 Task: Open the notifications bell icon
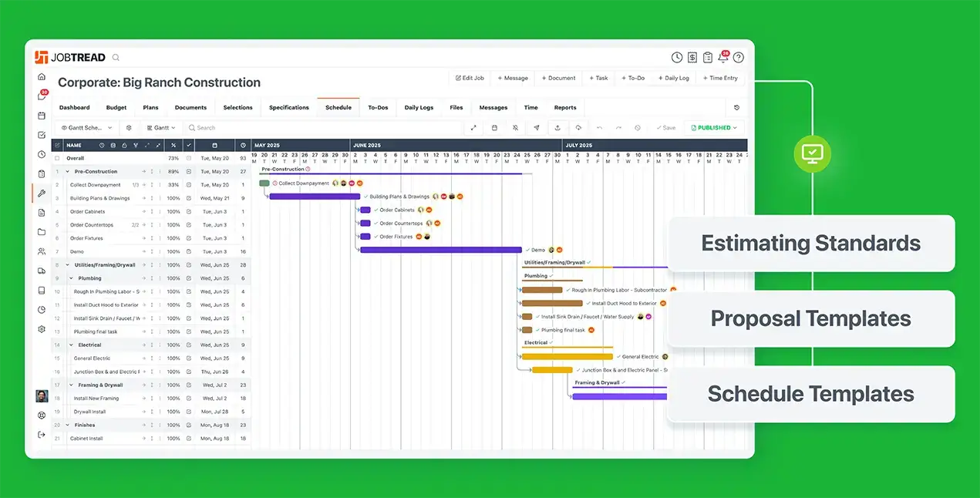point(723,58)
